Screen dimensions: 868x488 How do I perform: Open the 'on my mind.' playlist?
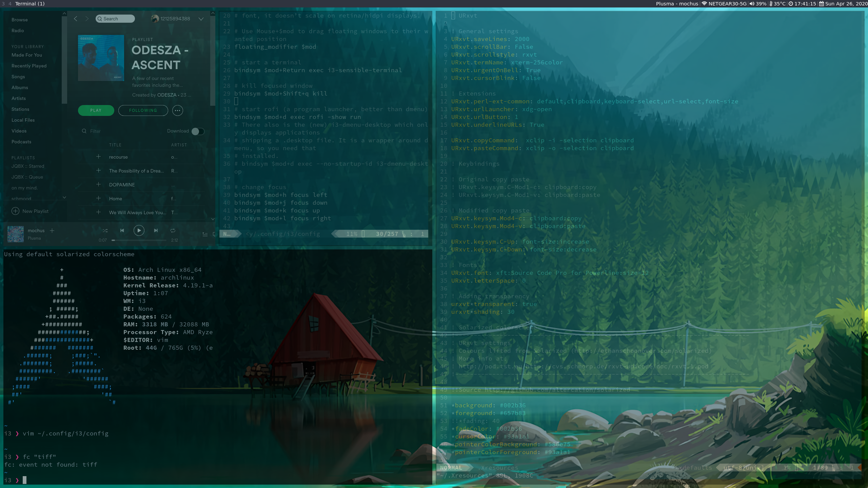(24, 188)
